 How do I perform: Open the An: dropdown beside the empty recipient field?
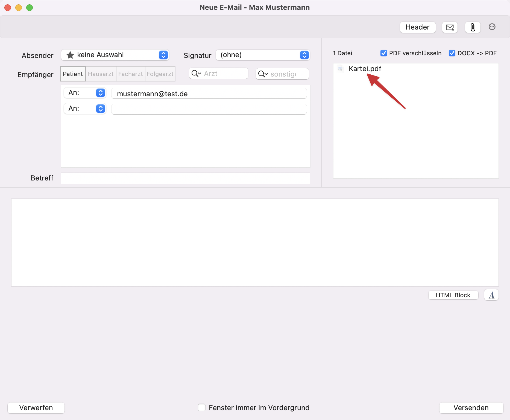pyautogui.click(x=85, y=109)
